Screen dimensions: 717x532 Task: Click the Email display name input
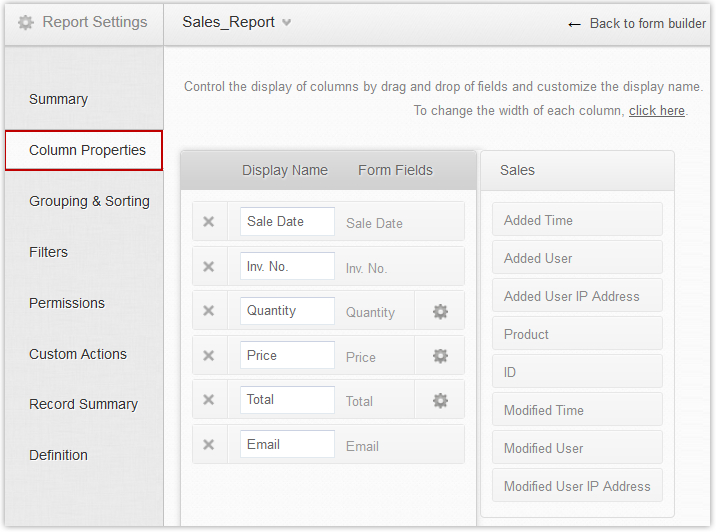tap(287, 445)
